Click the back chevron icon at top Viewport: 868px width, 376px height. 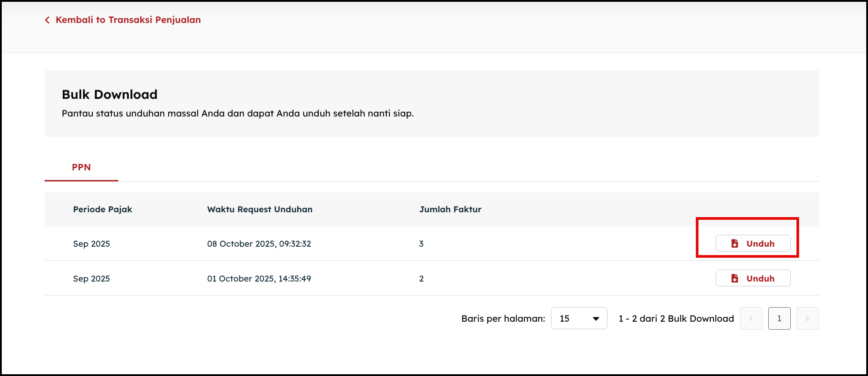pos(47,20)
